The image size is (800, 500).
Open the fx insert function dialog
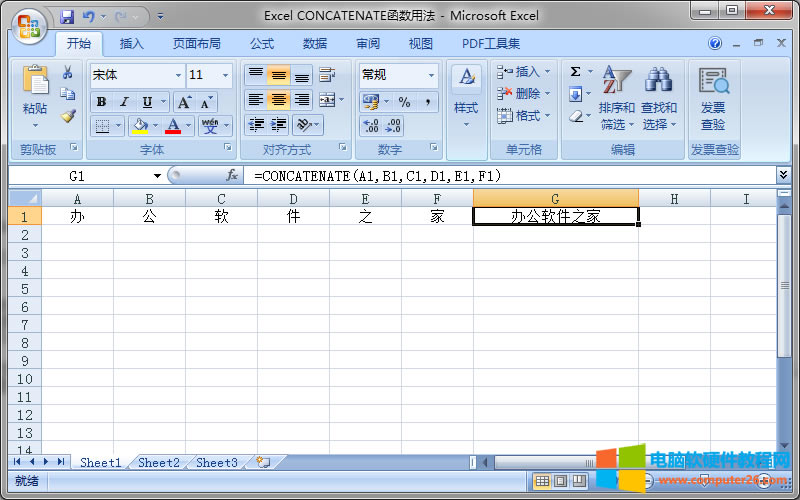point(232,176)
